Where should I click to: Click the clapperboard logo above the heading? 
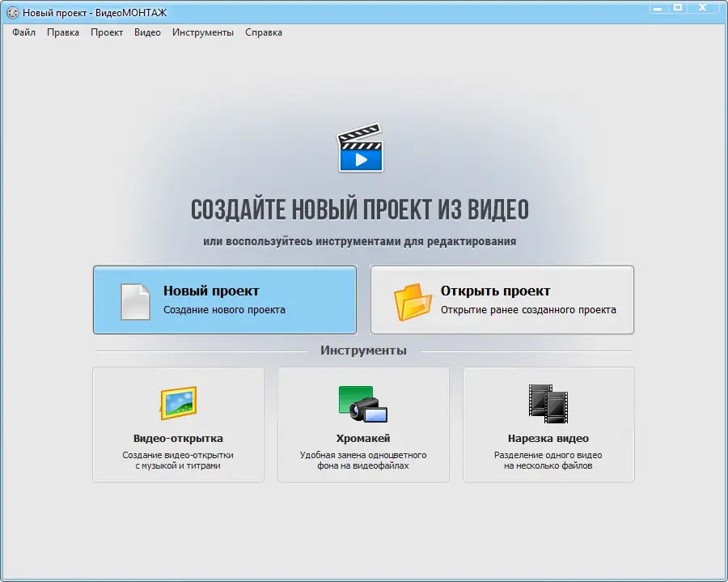[361, 147]
